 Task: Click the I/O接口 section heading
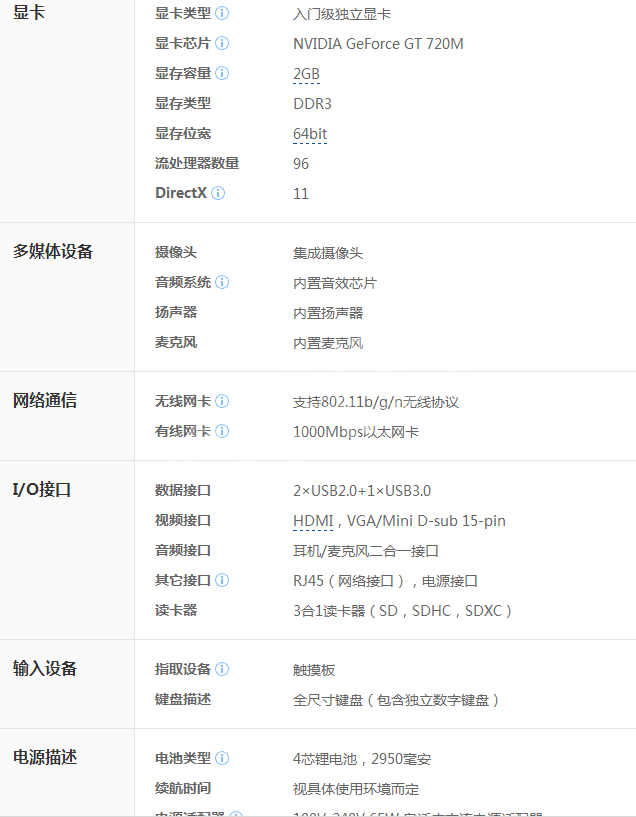42,489
